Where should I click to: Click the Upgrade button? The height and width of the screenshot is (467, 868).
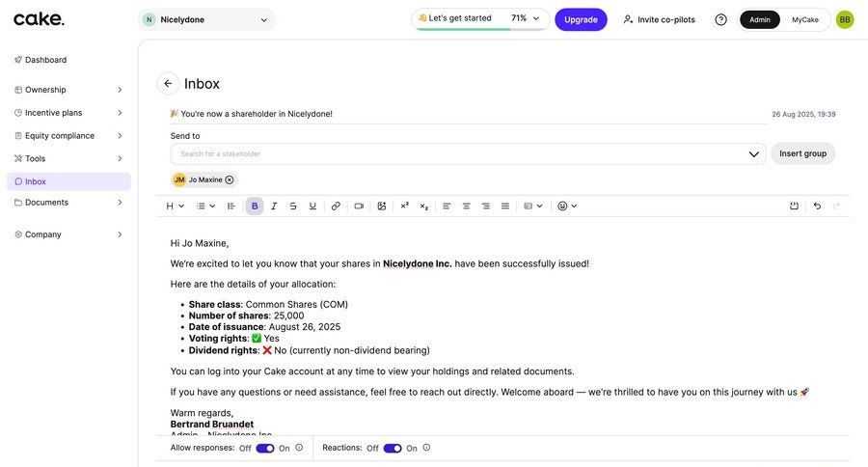point(581,19)
